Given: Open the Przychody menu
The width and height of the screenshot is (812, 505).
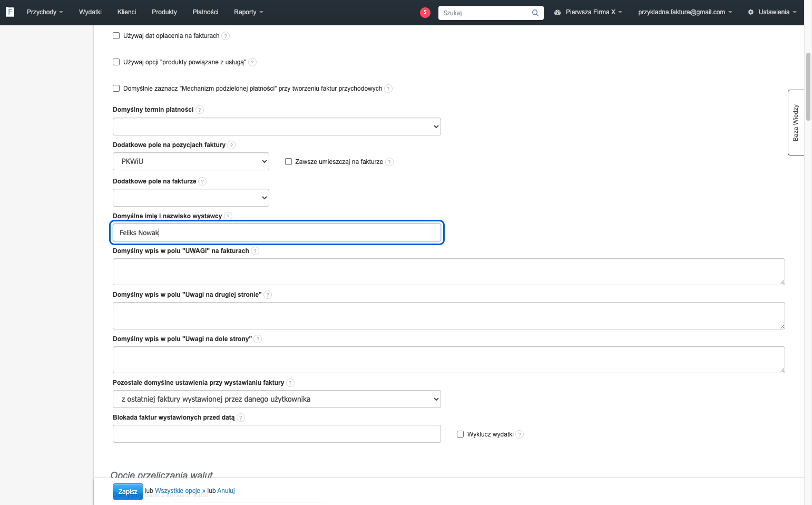Looking at the screenshot, I should point(45,12).
